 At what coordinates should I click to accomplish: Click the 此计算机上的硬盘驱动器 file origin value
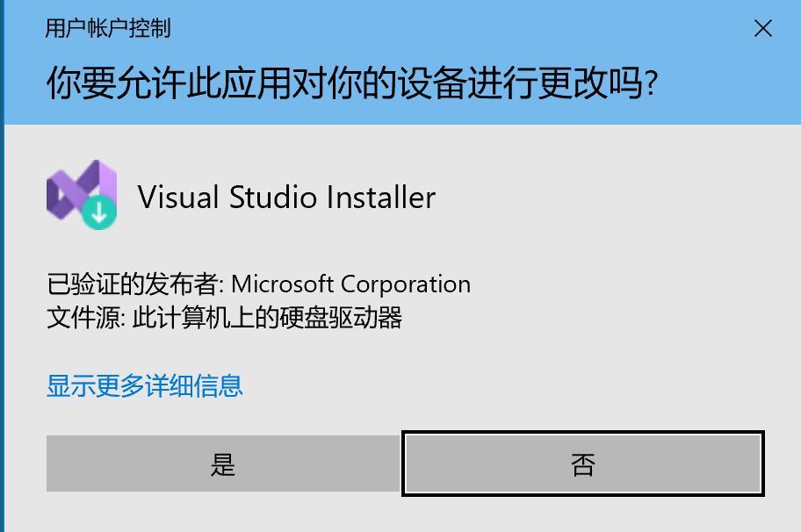click(x=267, y=318)
